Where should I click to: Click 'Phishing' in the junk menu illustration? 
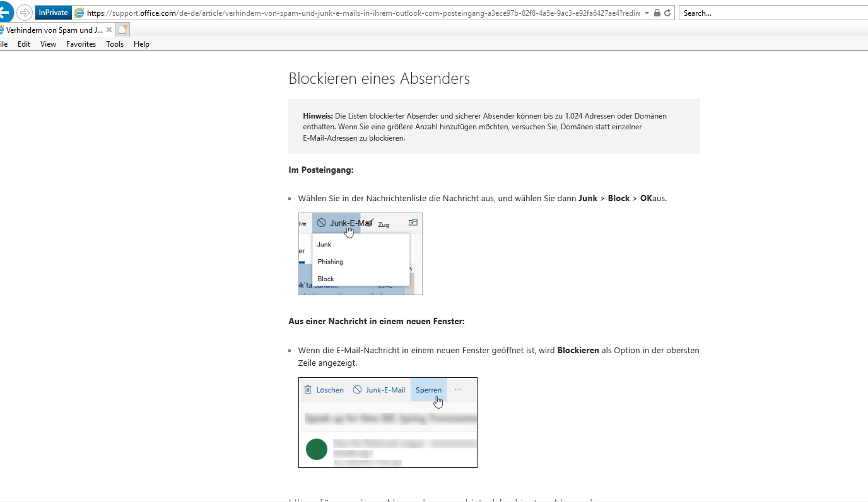[x=331, y=262]
